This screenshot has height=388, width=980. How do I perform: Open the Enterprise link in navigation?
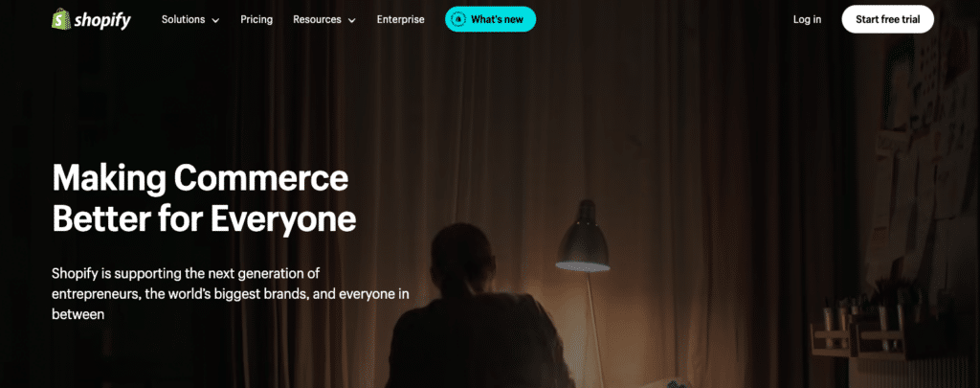400,19
